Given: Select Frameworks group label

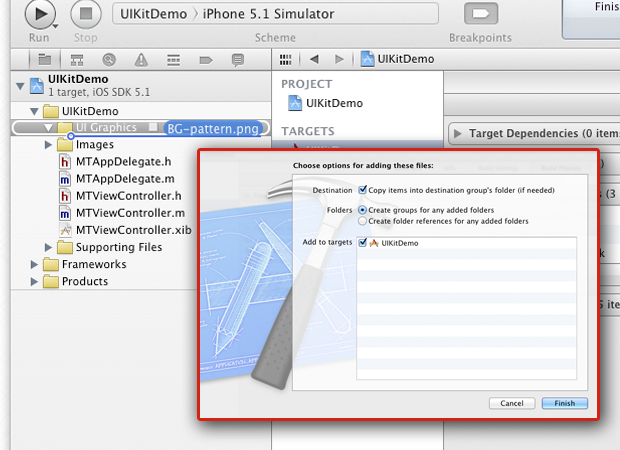Looking at the screenshot, I should click(94, 265).
